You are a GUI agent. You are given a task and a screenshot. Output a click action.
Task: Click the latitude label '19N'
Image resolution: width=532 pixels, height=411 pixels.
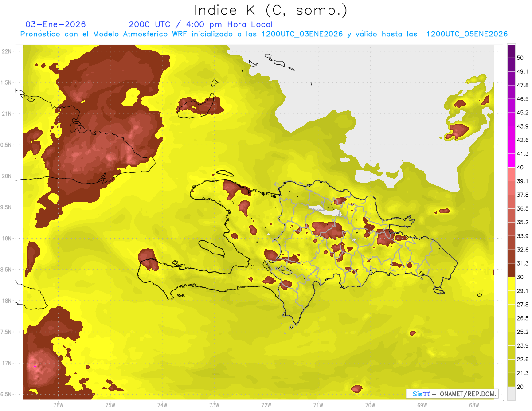(x=7, y=239)
